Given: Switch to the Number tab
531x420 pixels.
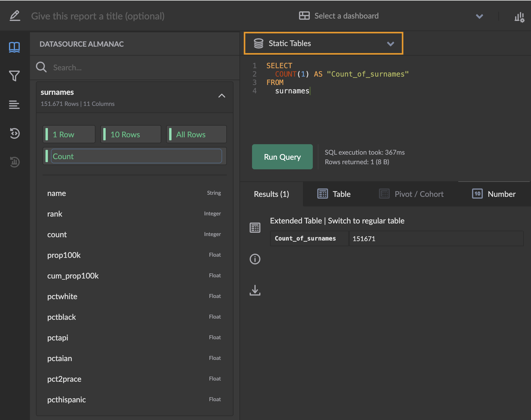Looking at the screenshot, I should click(494, 194).
